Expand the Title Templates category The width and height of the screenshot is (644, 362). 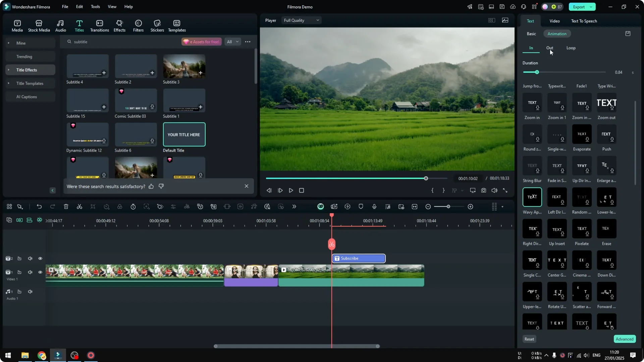[9, 83]
